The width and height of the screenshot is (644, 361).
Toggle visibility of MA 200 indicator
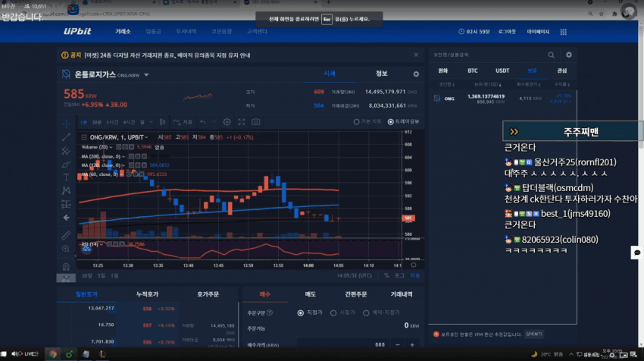pos(131,156)
